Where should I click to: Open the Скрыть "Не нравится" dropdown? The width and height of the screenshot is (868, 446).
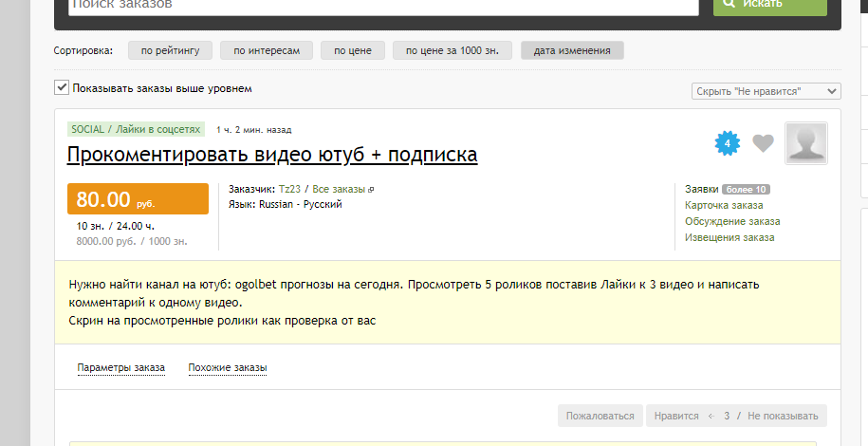pyautogui.click(x=766, y=91)
